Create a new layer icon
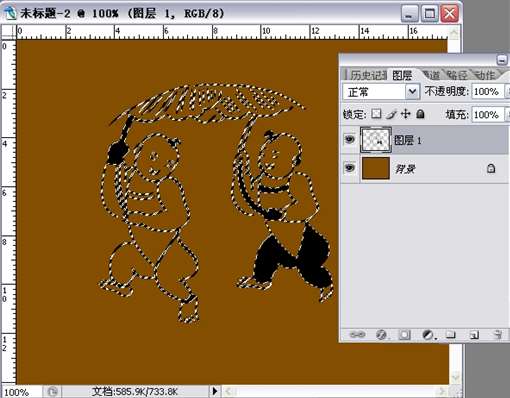 click(x=474, y=334)
